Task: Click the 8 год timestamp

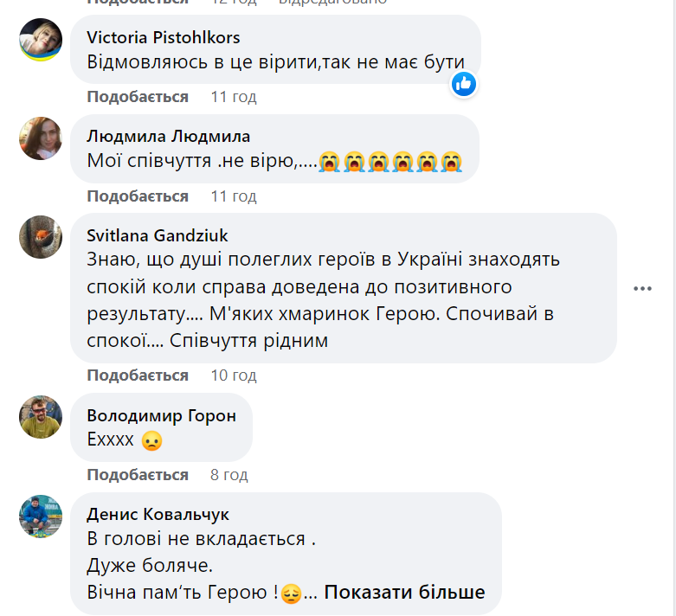Action: pyautogui.click(x=229, y=475)
